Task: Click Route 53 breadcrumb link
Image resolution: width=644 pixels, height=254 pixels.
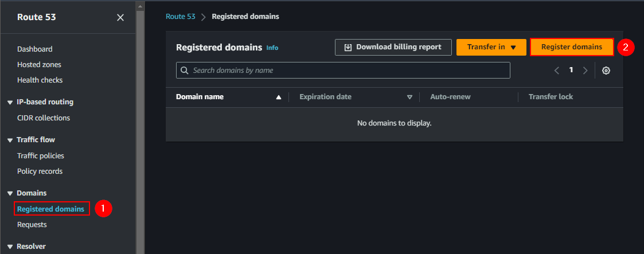Action: (180, 17)
